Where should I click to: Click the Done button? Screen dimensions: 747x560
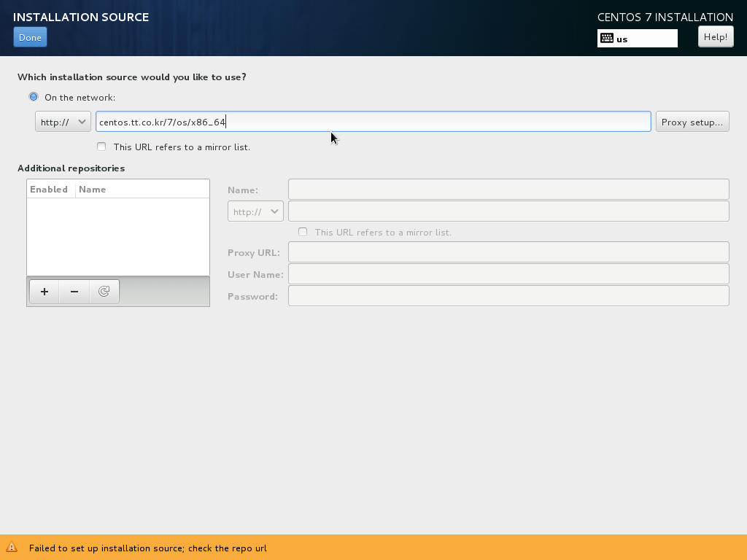click(30, 38)
